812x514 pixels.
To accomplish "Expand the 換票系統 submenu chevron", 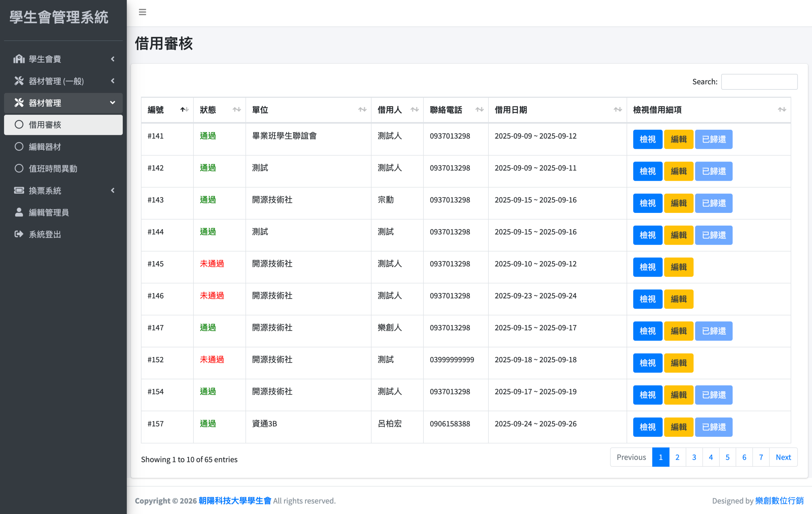I will click(x=113, y=191).
